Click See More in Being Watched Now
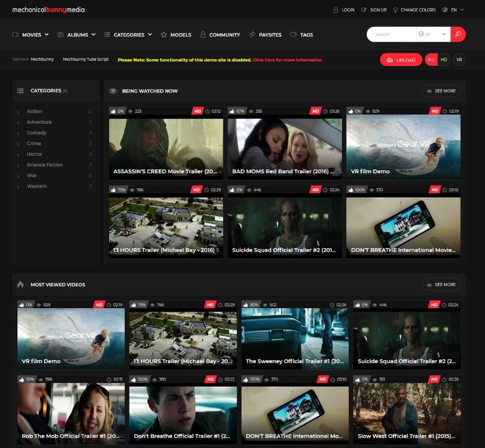Screen dimensions: 485x448 441,91
